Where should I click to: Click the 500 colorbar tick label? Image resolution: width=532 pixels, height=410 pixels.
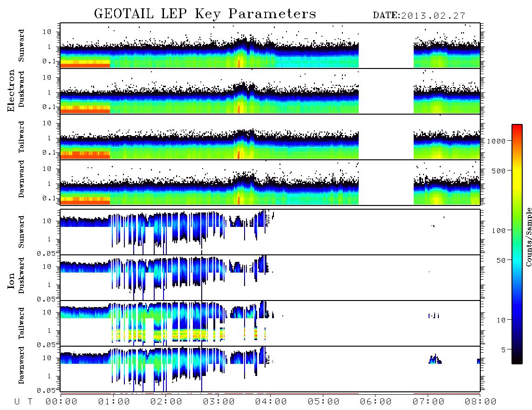pos(498,171)
